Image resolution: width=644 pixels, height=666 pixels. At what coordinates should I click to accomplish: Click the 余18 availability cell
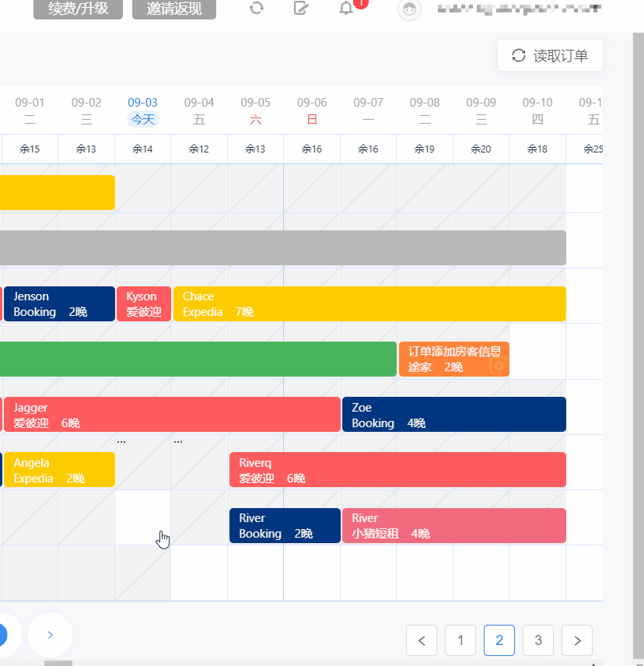click(x=537, y=149)
